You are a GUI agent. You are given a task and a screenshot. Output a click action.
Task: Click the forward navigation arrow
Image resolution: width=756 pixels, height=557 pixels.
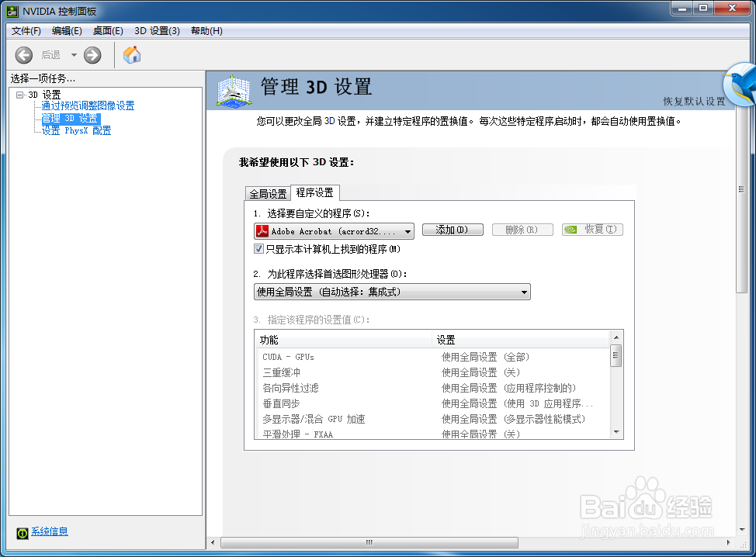[x=91, y=54]
